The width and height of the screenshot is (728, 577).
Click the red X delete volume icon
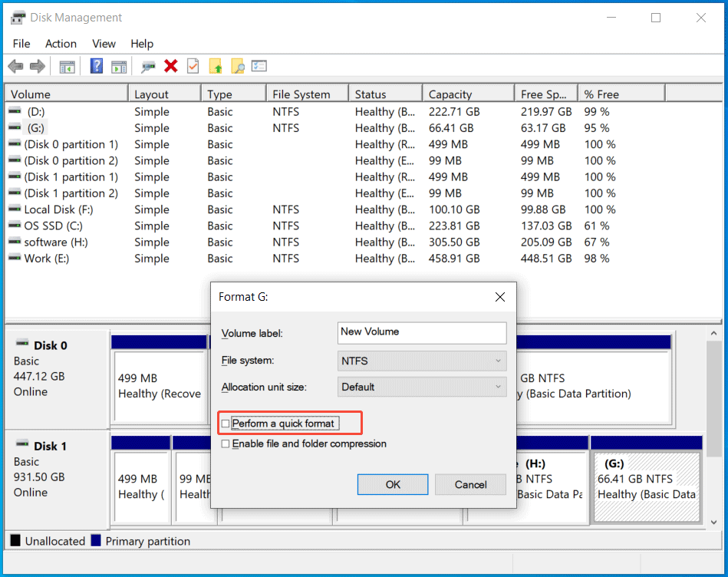click(x=170, y=66)
